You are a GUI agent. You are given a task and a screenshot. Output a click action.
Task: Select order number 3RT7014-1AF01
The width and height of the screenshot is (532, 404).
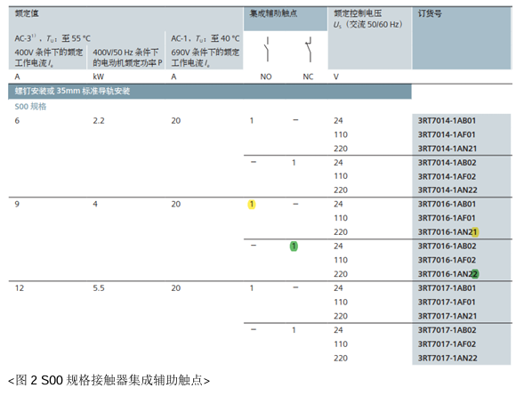pos(447,134)
